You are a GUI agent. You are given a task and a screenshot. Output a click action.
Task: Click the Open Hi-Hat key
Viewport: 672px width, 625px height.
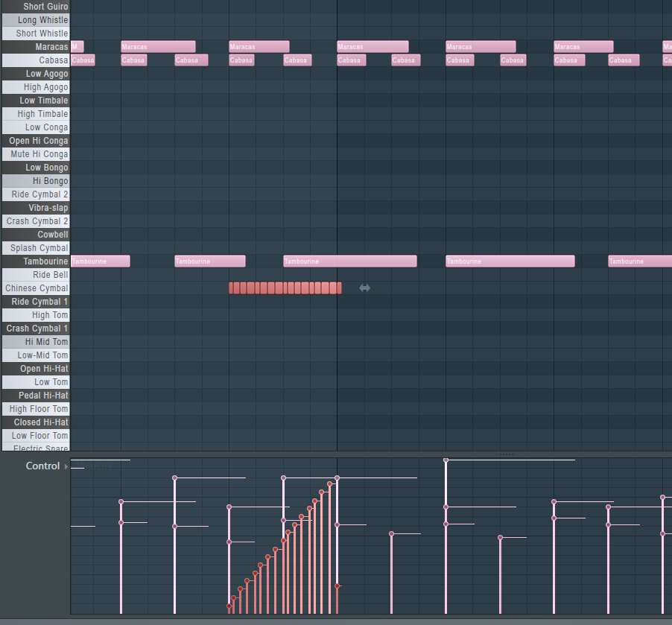pyautogui.click(x=36, y=368)
